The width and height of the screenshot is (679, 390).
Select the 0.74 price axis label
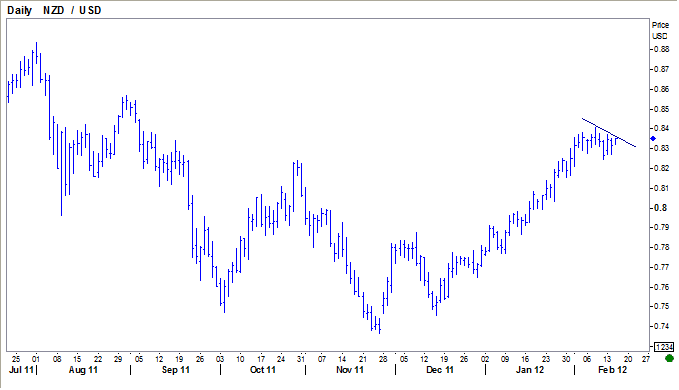pos(661,326)
